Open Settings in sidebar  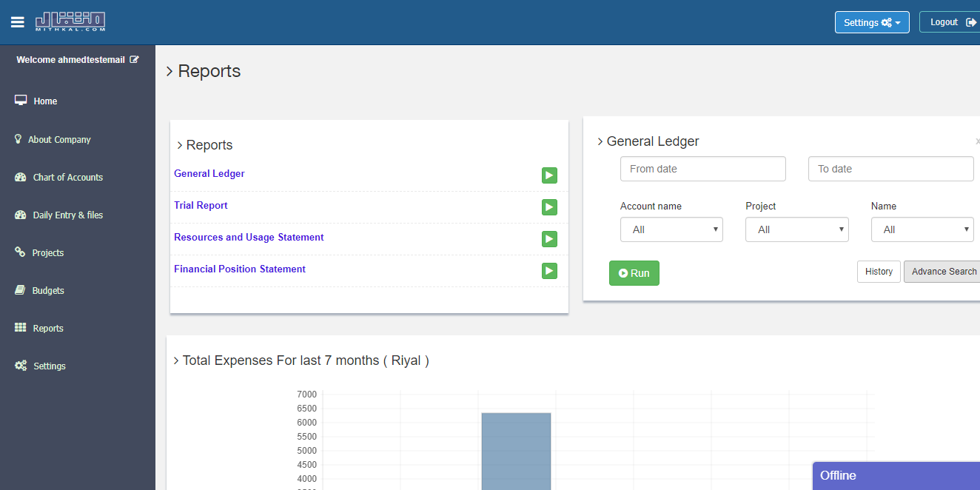[50, 366]
